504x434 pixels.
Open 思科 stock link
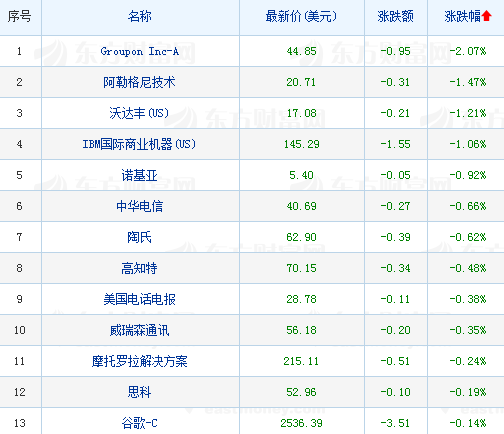pos(139,392)
